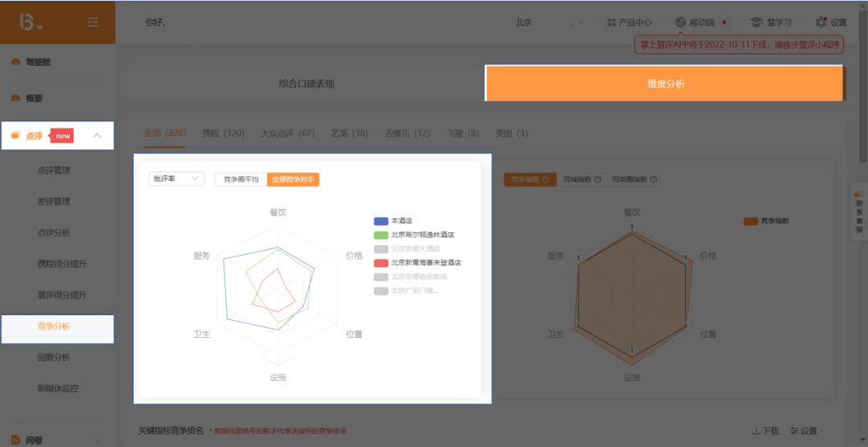
Task: Toggle 竞争指数 legend entry on right chart
Action: click(766, 220)
